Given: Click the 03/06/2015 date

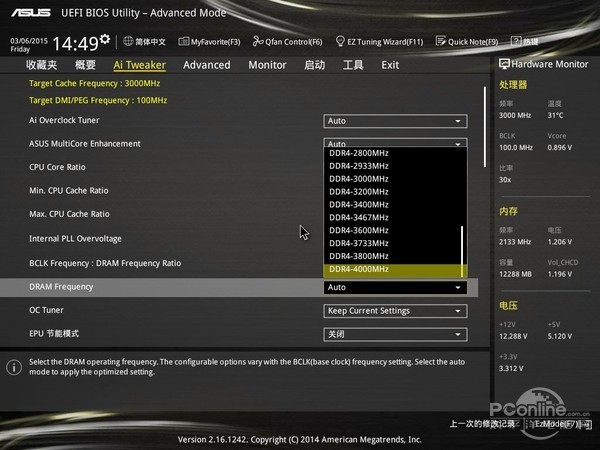Looking at the screenshot, I should (x=29, y=41).
